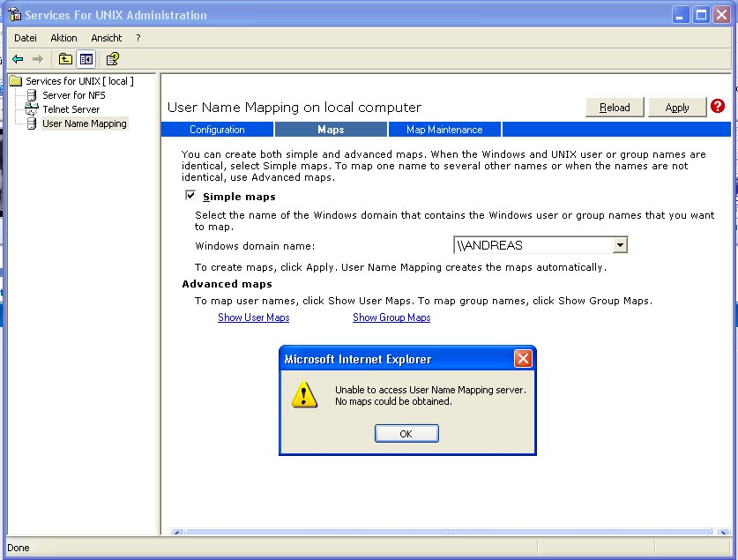Click the Forward arrow toolbar icon
Image resolution: width=738 pixels, height=560 pixels.
[38, 59]
